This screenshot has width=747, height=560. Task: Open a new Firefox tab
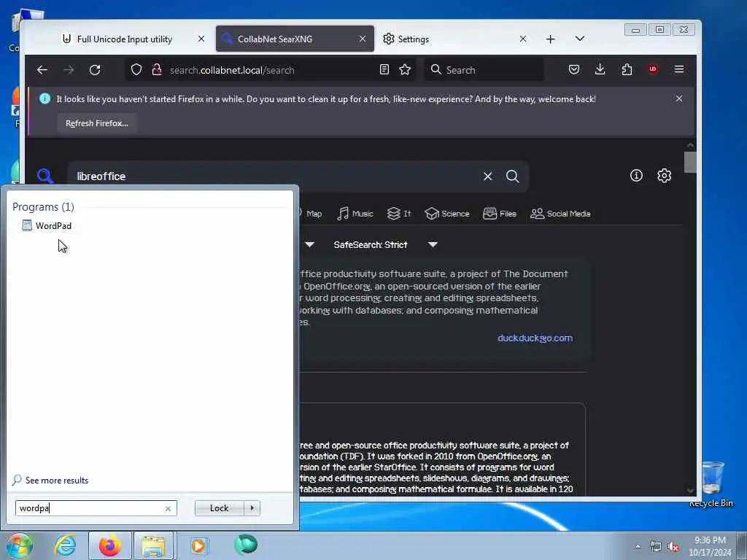pyautogui.click(x=550, y=39)
